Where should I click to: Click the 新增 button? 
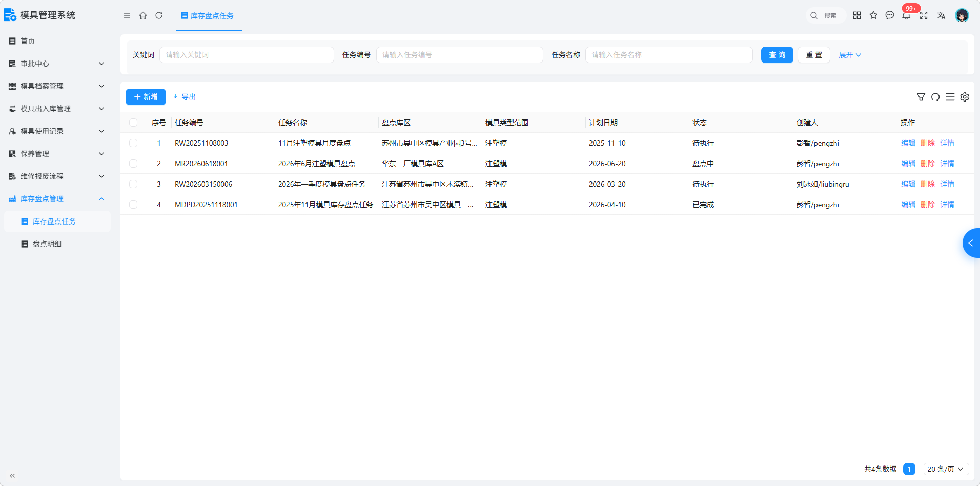click(146, 97)
